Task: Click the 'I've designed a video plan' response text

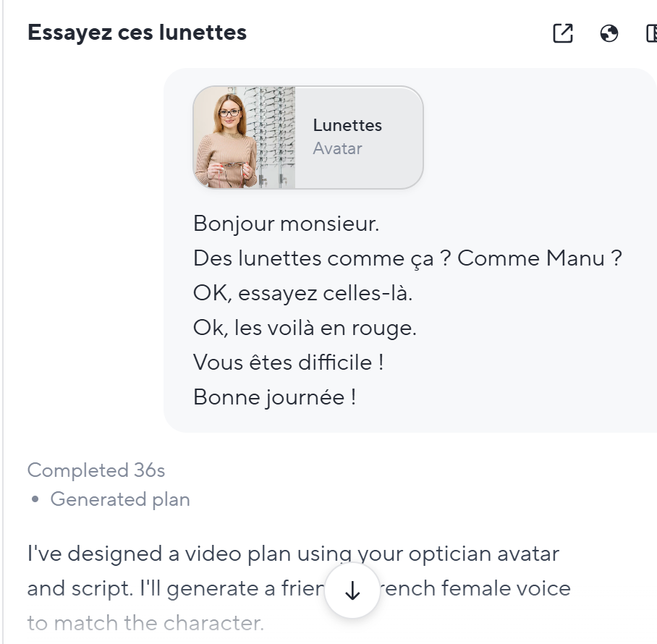Action: click(293, 554)
